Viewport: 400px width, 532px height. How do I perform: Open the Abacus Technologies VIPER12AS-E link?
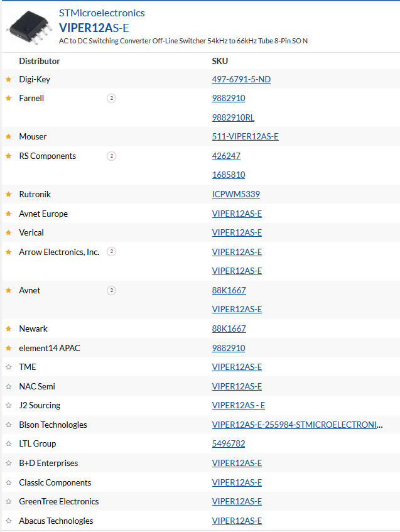237,521
